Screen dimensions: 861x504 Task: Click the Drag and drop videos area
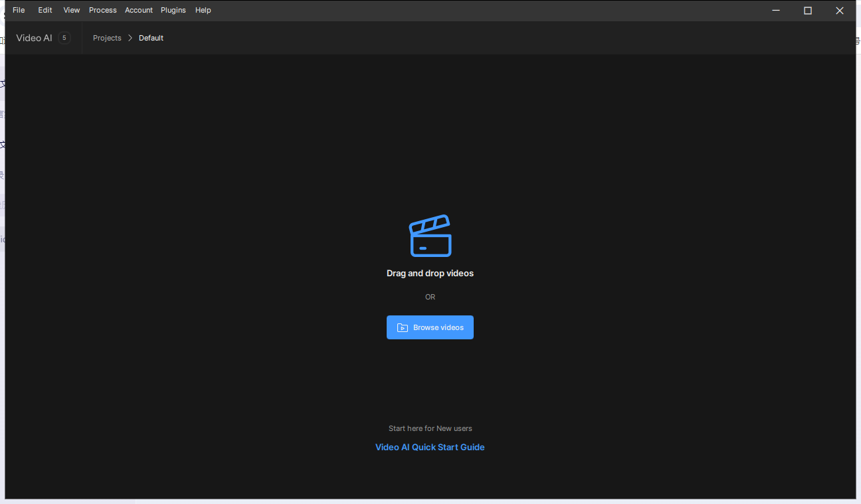pos(430,273)
